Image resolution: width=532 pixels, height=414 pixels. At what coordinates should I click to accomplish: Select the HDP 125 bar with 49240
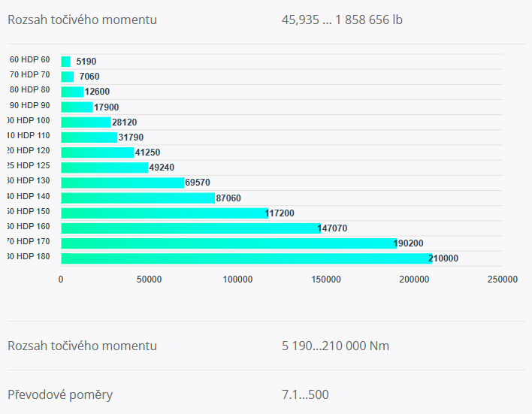point(105,168)
